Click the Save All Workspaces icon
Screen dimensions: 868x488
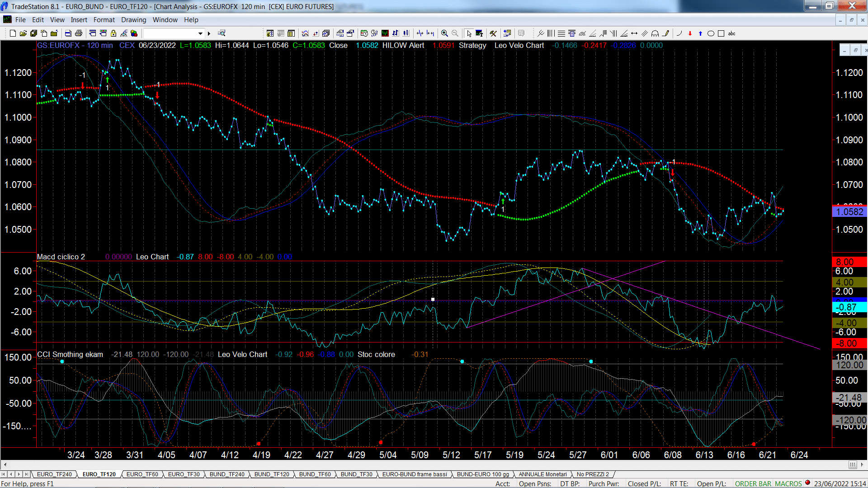[x=33, y=33]
